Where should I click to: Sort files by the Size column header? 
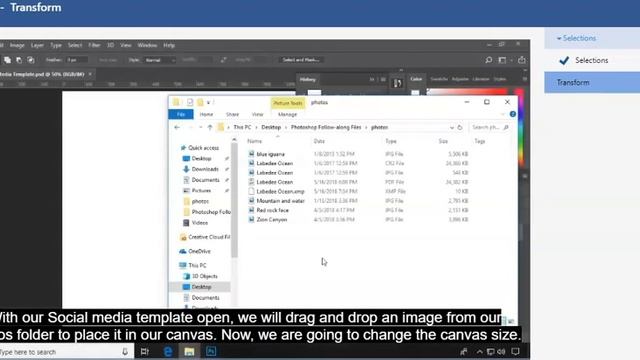443,141
